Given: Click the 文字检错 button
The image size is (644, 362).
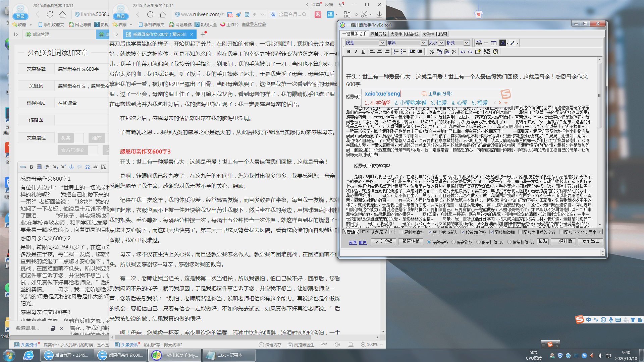Looking at the screenshot, I should [383, 241].
